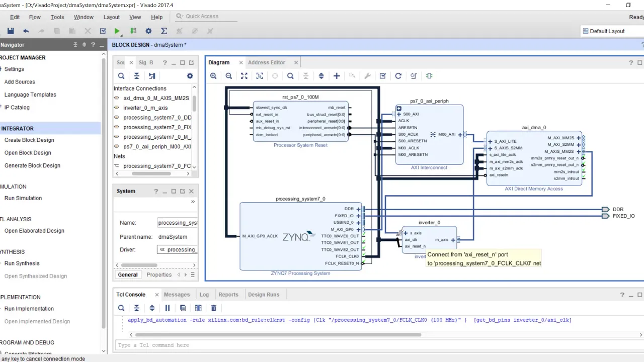Image resolution: width=644 pixels, height=362 pixels.
Task: Click the Name field in System panel
Action: [x=178, y=223]
